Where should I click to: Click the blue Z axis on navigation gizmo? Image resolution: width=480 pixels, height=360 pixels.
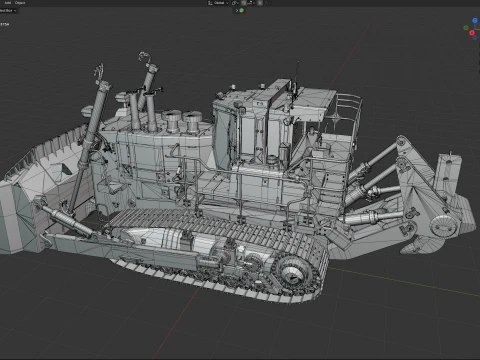pyautogui.click(x=475, y=21)
